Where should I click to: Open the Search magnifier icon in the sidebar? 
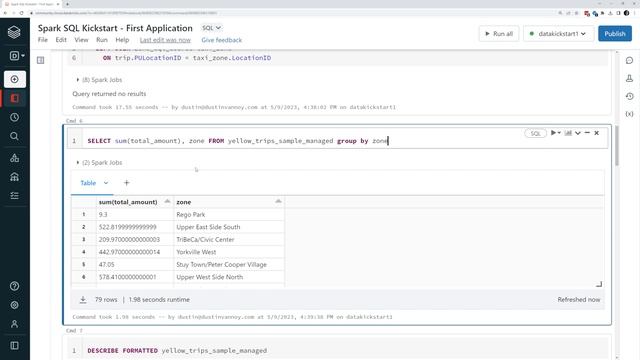[x=15, y=136]
